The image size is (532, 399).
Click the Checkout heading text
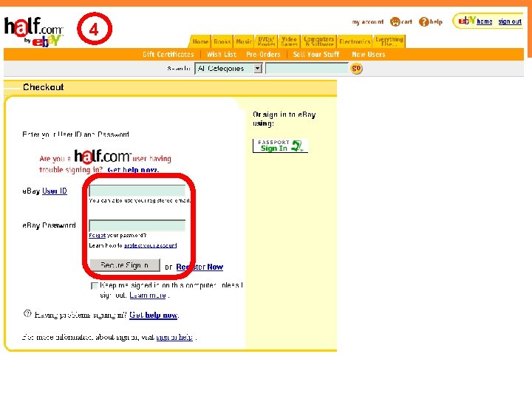point(44,87)
